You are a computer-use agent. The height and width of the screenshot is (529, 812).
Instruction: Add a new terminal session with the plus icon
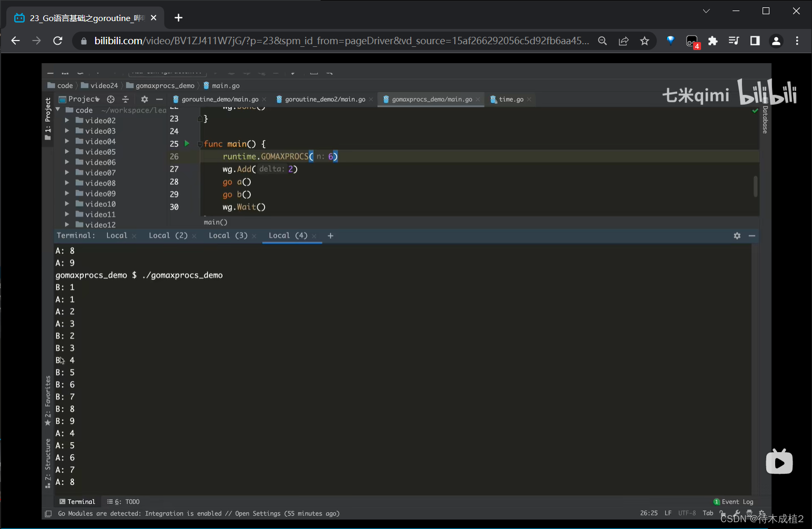[x=330, y=236]
